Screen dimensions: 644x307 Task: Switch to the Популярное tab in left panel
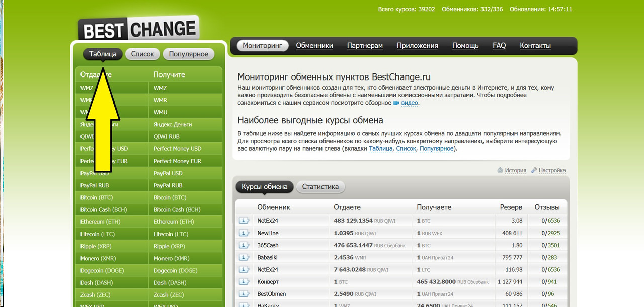(x=189, y=54)
